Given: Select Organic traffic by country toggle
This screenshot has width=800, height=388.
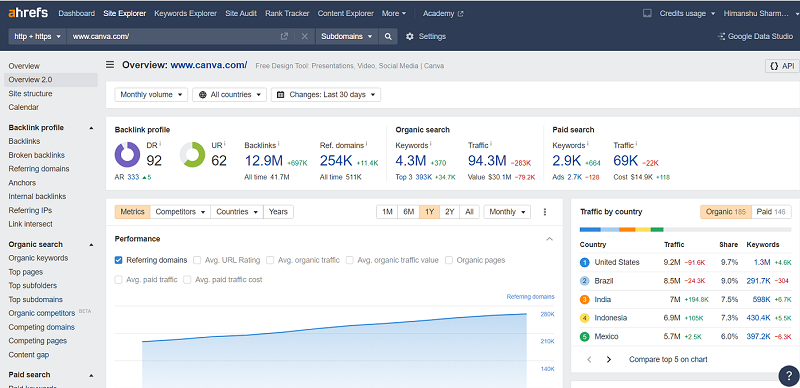Looking at the screenshot, I should click(726, 212).
